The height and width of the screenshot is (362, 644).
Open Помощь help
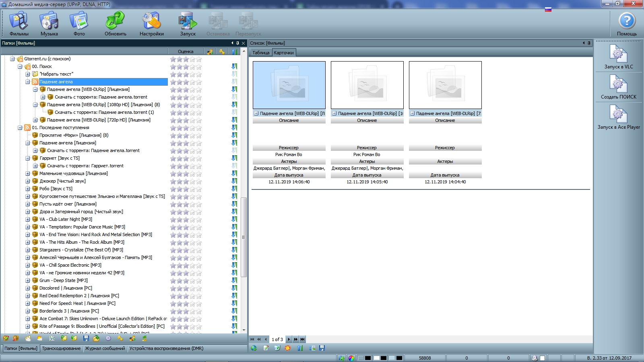[627, 23]
